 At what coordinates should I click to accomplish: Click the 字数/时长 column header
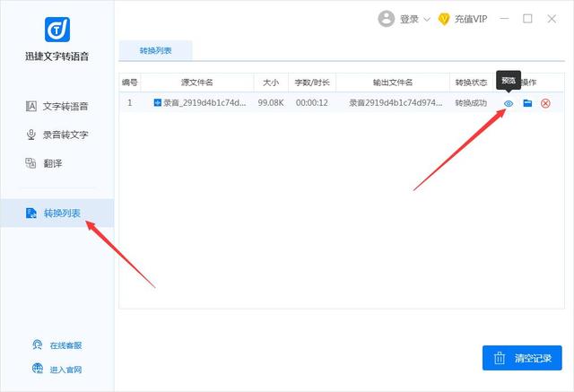pos(312,83)
